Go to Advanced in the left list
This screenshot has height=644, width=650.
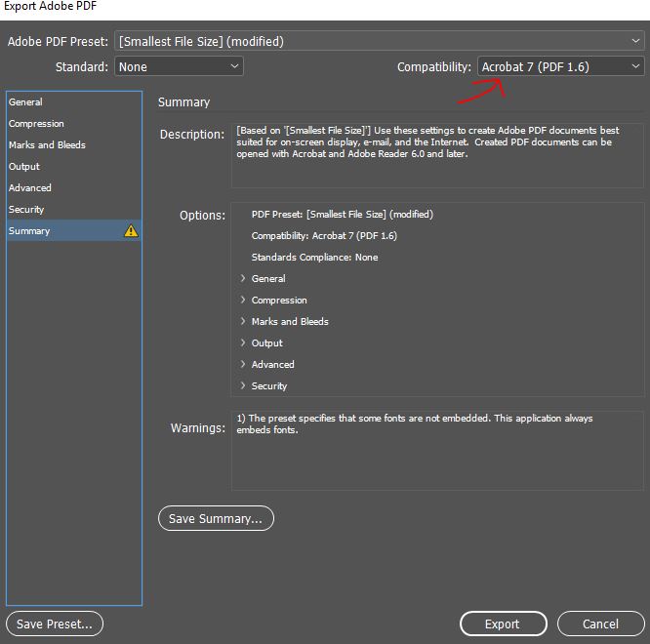pos(74,188)
